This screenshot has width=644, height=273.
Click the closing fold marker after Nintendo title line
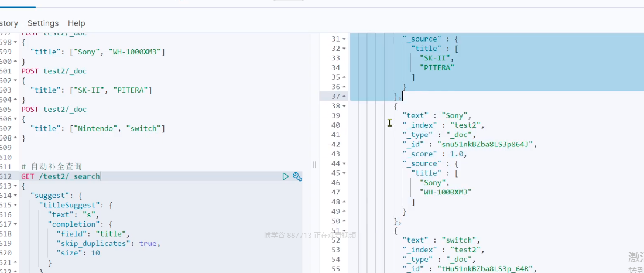[x=15, y=138]
